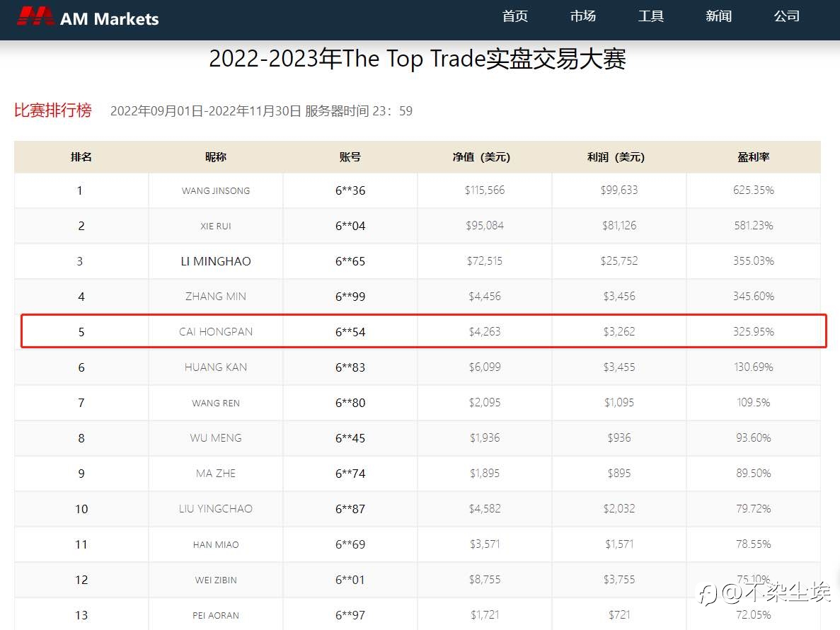
Task: Click the 净值 (美元) column header
Action: 481,157
